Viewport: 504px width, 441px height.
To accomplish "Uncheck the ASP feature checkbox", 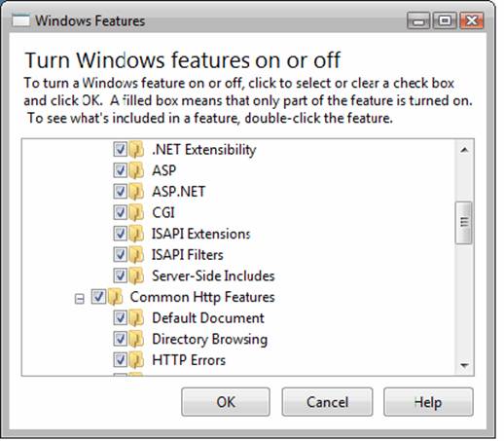I will click(120, 170).
